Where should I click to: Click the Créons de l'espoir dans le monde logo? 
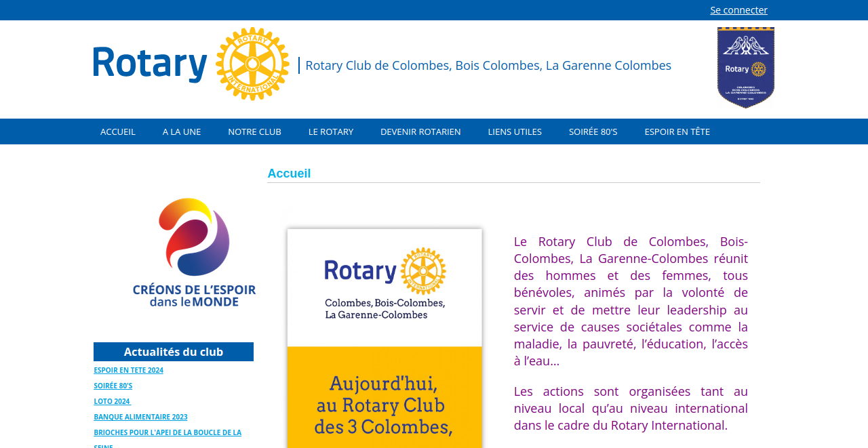[x=194, y=252]
